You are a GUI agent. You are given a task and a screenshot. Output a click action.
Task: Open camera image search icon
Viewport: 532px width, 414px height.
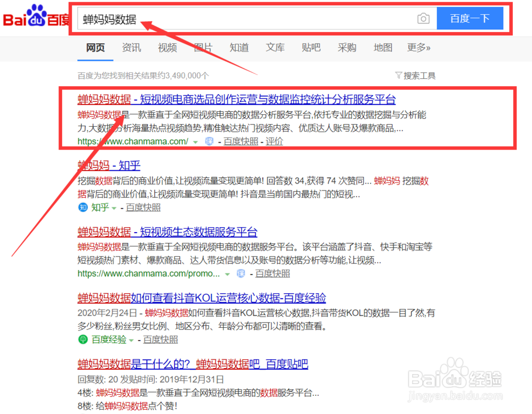pyautogui.click(x=423, y=18)
